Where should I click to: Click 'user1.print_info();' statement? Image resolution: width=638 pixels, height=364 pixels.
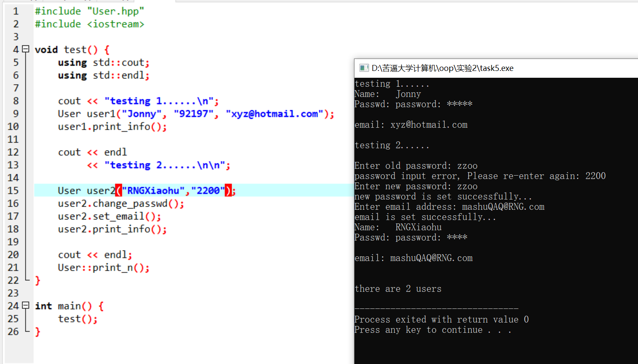[112, 126]
